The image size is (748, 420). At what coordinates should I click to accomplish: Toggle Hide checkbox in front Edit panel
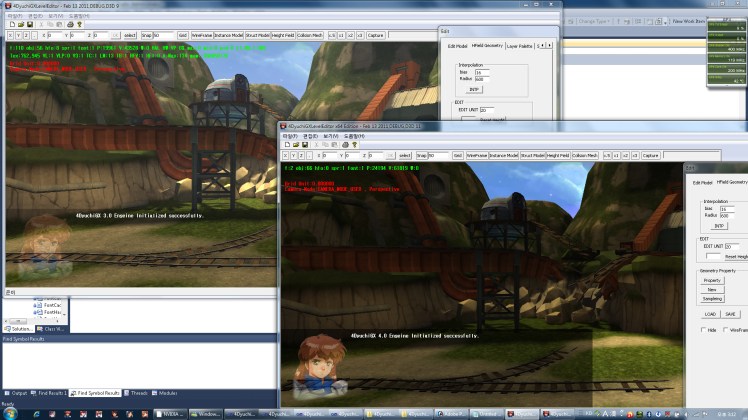coord(703,330)
